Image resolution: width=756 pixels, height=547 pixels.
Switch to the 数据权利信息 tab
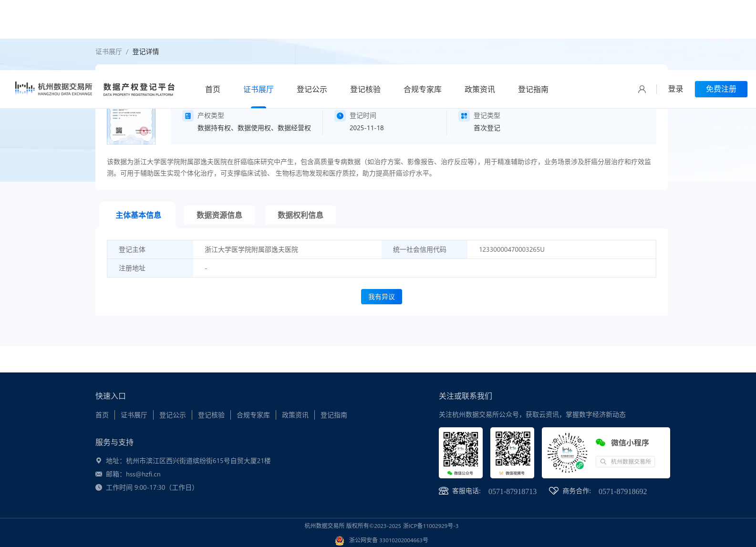(300, 215)
